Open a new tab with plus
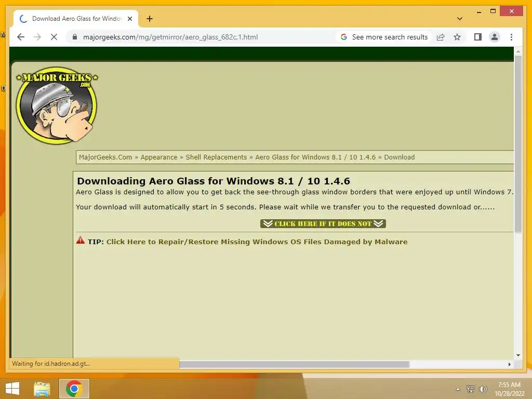The image size is (532, 399). tap(150, 19)
